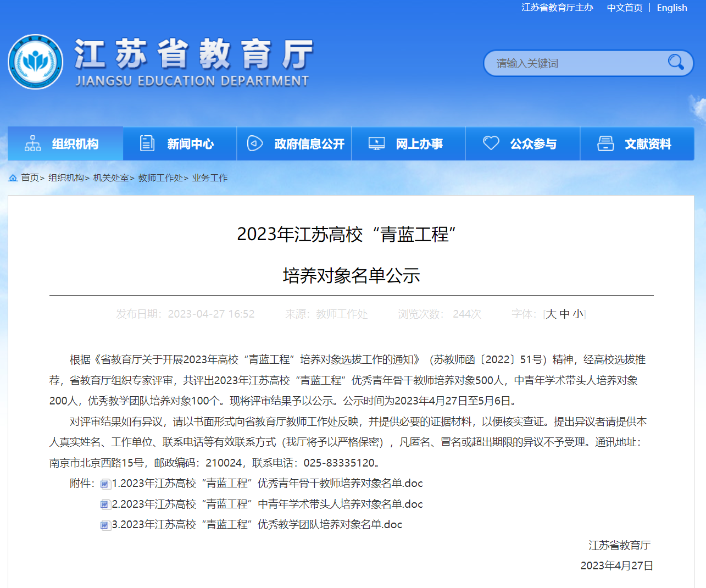The height and width of the screenshot is (588, 706).
Task: Set font size to 小
Action: [x=578, y=314]
